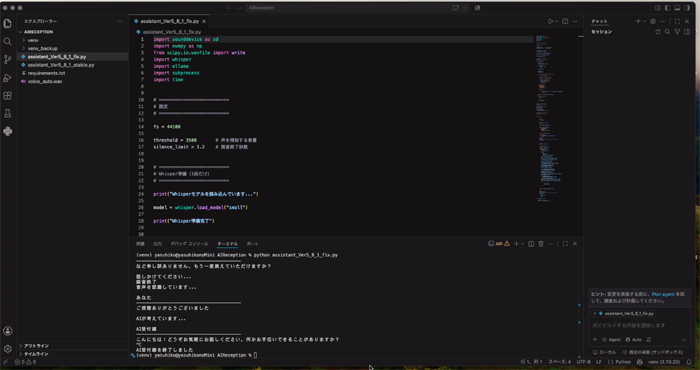Image resolution: width=700 pixels, height=370 pixels.
Task: Change UTF-8 encoding in status bar
Action: [x=583, y=362]
